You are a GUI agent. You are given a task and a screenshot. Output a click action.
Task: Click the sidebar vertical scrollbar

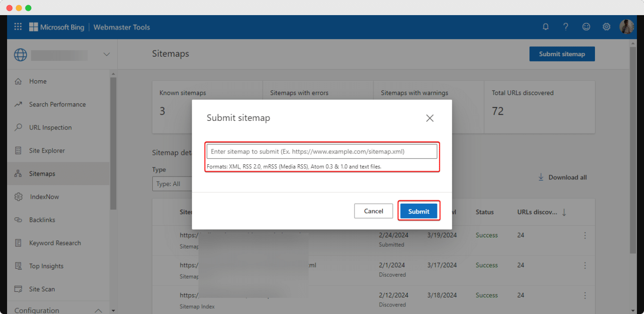(x=113, y=142)
